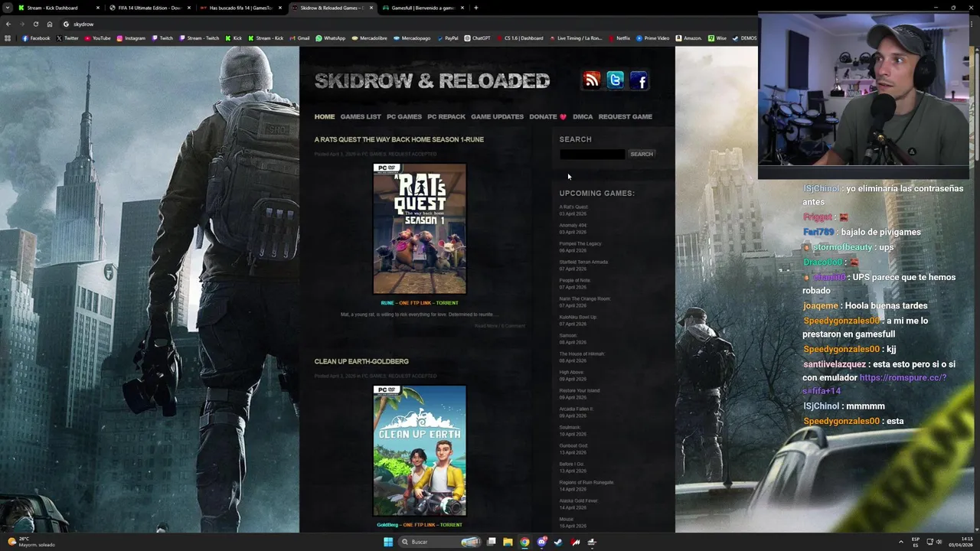Open A Rats Quest post title link

click(x=399, y=139)
